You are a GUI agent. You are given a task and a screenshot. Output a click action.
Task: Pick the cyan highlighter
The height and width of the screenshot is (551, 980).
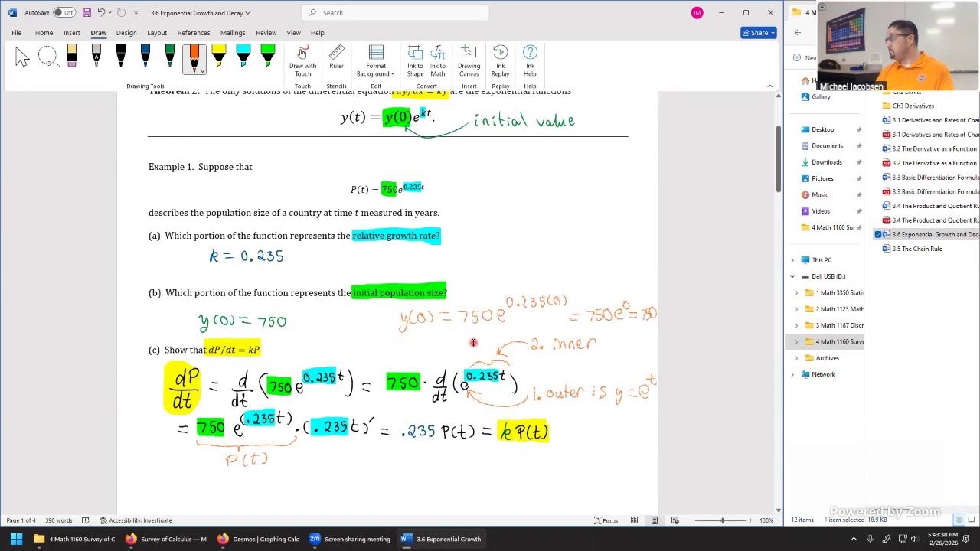click(243, 57)
